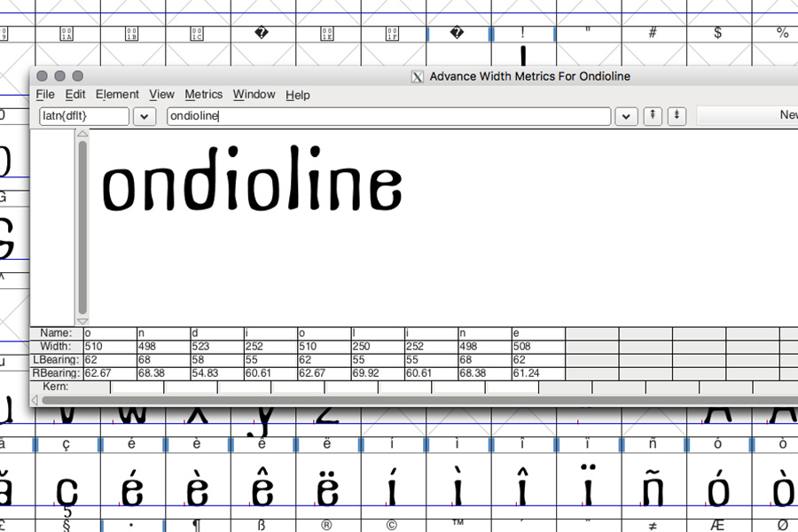
Task: Click Width value 523 for glyph d
Action: click(x=217, y=346)
